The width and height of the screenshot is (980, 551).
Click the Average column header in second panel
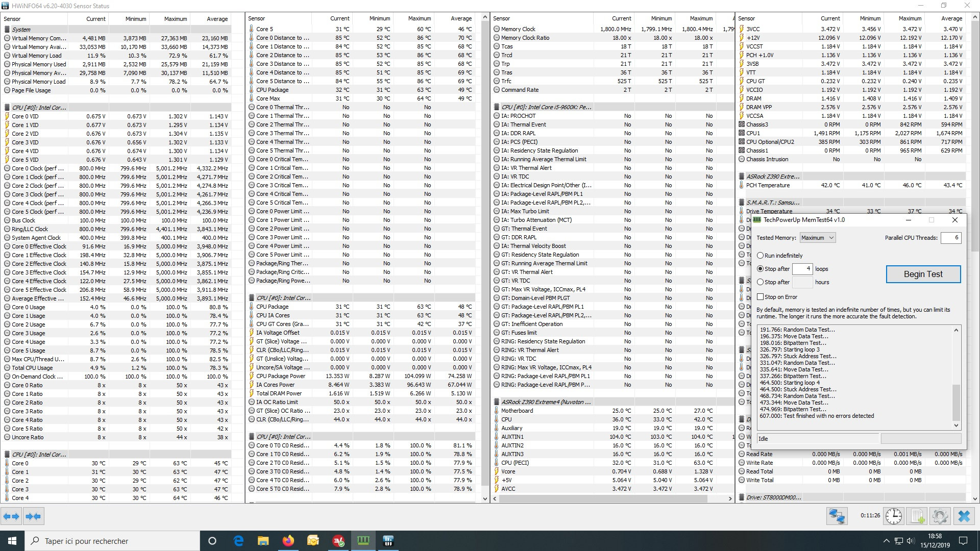coord(461,18)
